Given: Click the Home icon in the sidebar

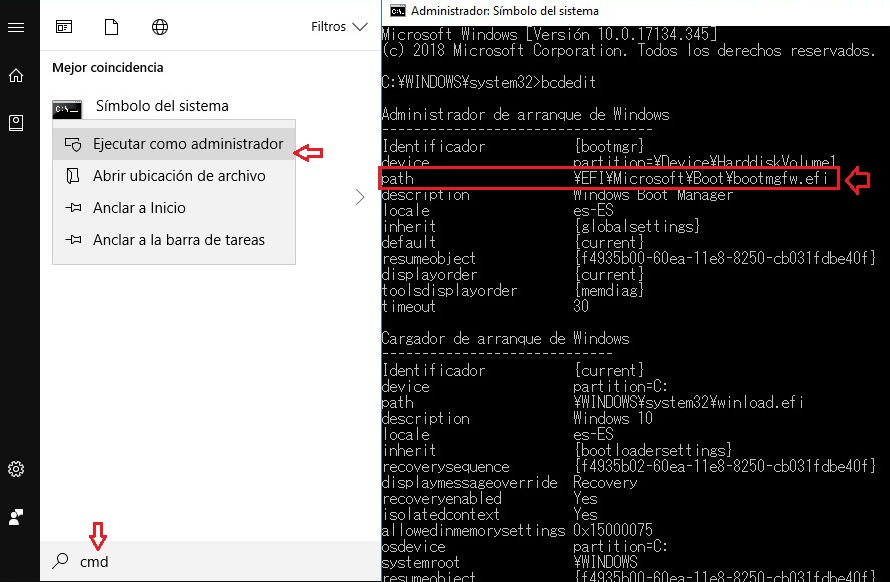Looking at the screenshot, I should point(16,75).
